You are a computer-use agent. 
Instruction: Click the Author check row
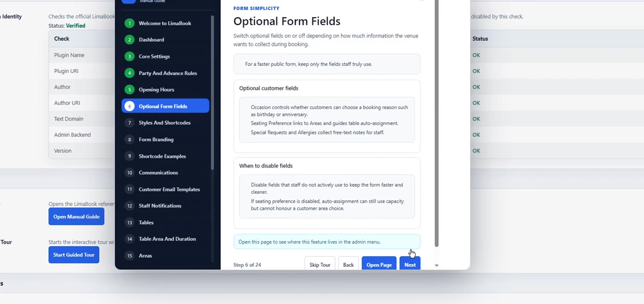[82, 87]
